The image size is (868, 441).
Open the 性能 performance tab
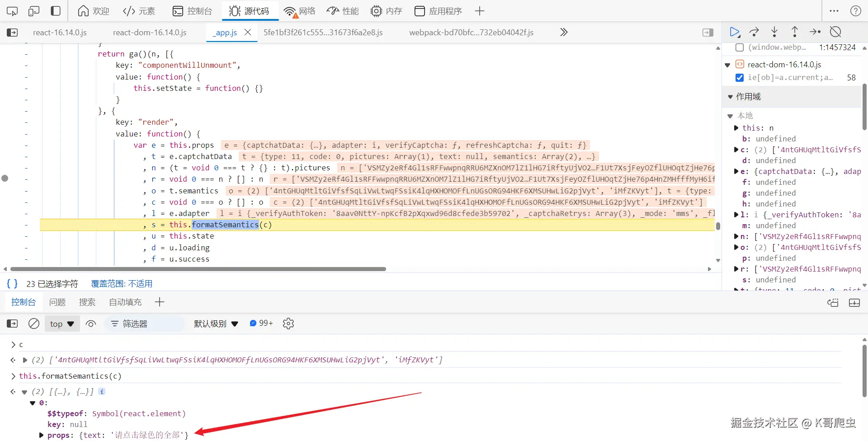343,11
